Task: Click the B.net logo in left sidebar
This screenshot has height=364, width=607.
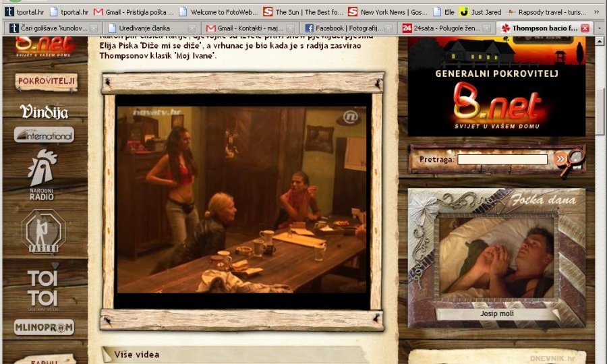Action: point(44,47)
